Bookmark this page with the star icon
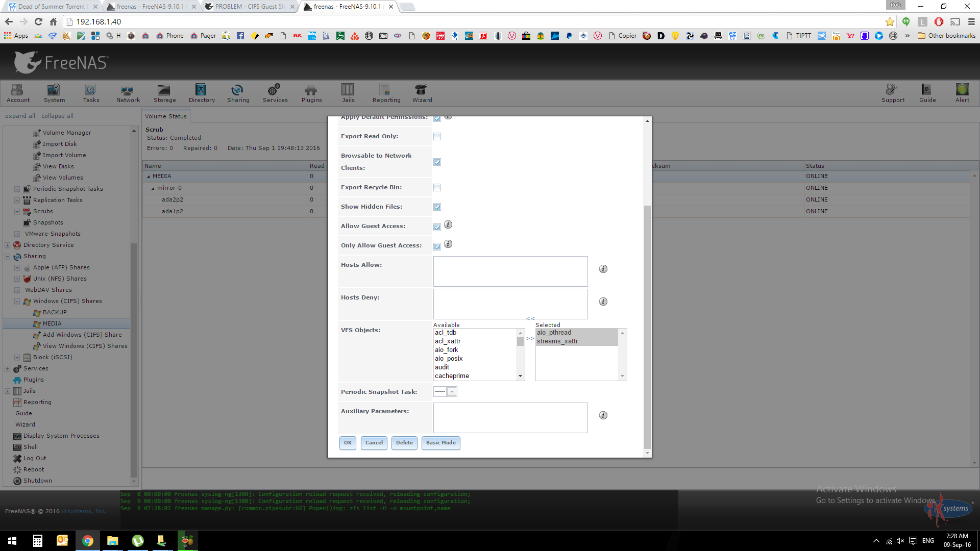 tap(890, 21)
